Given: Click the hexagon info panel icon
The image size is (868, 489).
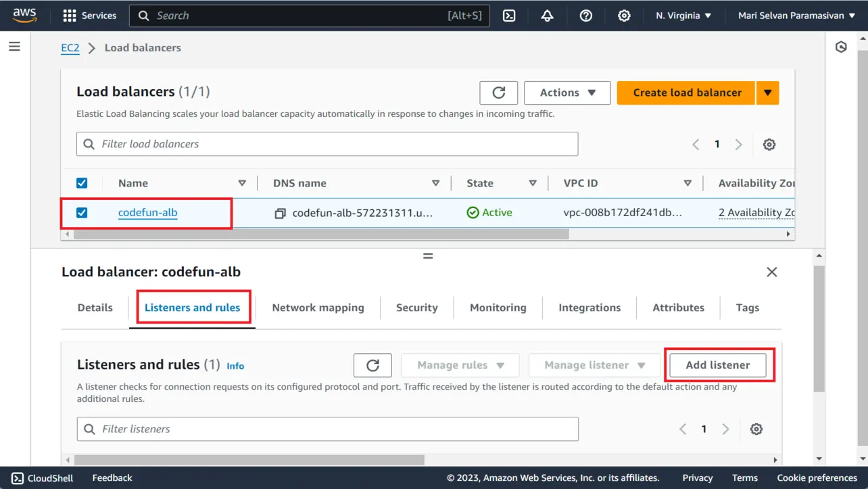Looking at the screenshot, I should 841,47.
